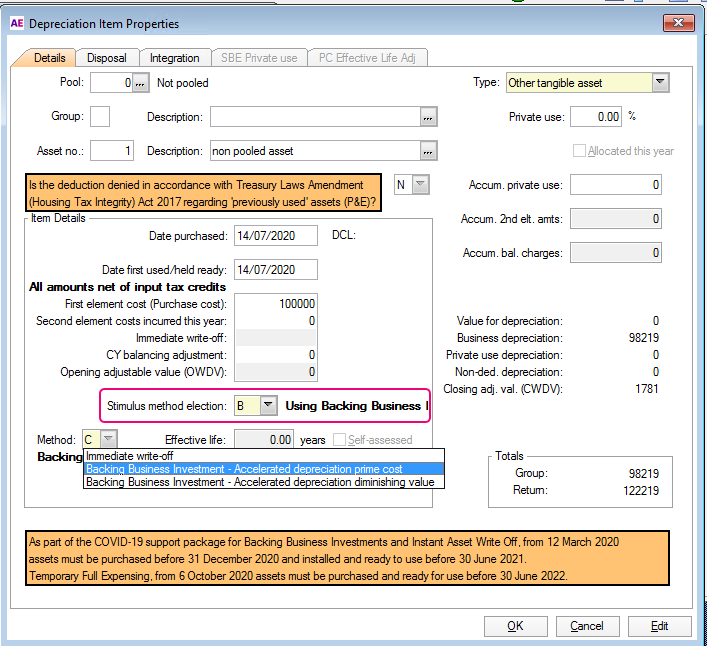Screen dimensions: 707x646
Task: Expand the asset Type dropdown
Action: (660, 83)
